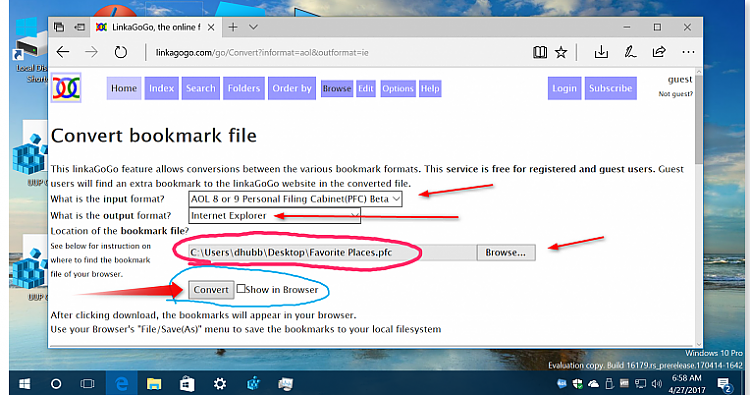The width and height of the screenshot is (750, 395).
Task: Open Edge More options menu
Action: point(688,52)
